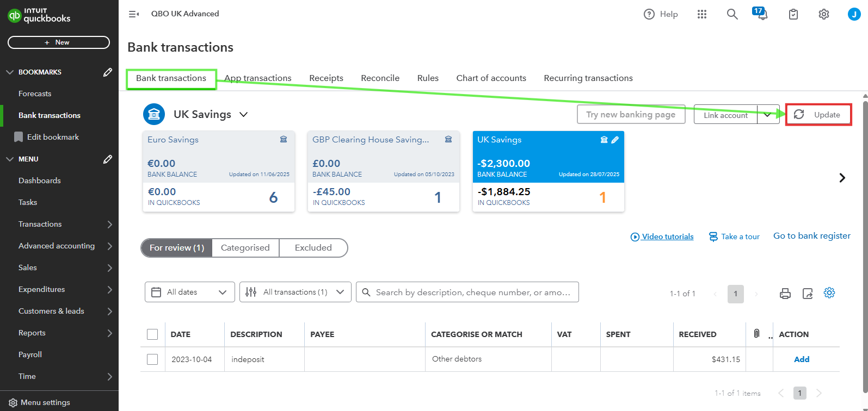Go to bank register link
Image resolution: width=868 pixels, height=411 pixels.
812,236
